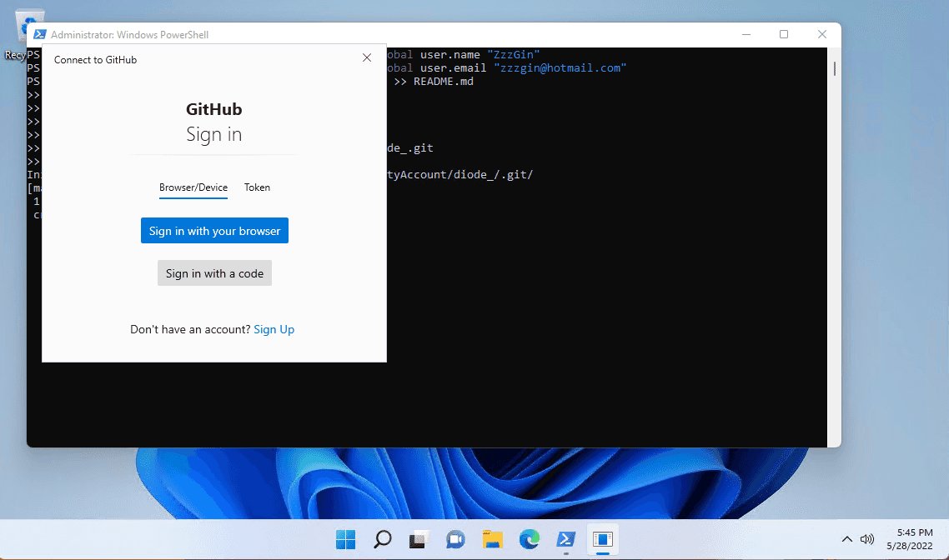Image resolution: width=949 pixels, height=560 pixels.
Task: Show hidden system tray icons
Action: [x=847, y=539]
